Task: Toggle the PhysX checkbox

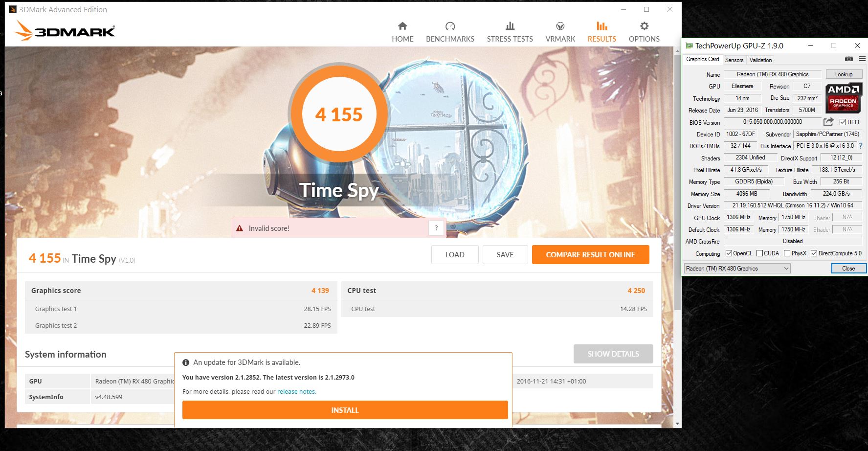Action: coord(787,253)
